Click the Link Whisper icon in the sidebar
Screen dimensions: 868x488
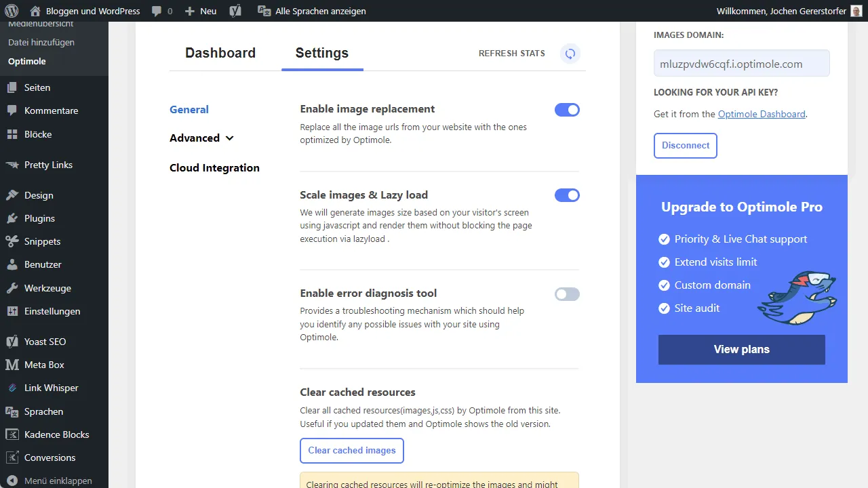pos(12,388)
